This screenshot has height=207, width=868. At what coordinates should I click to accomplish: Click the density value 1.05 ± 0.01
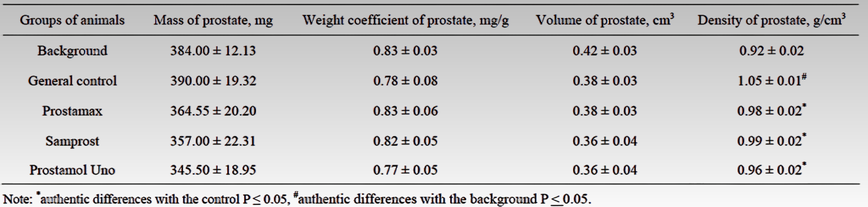tap(771, 81)
